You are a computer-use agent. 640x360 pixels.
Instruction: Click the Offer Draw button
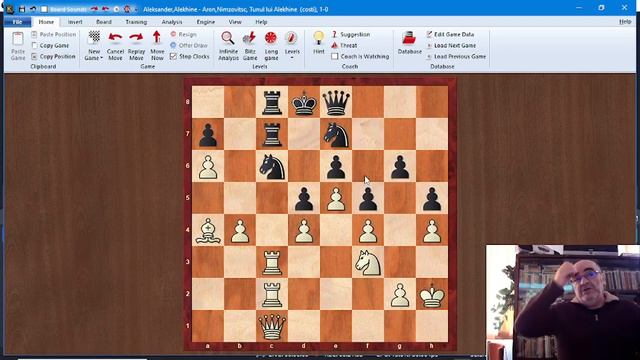click(189, 45)
